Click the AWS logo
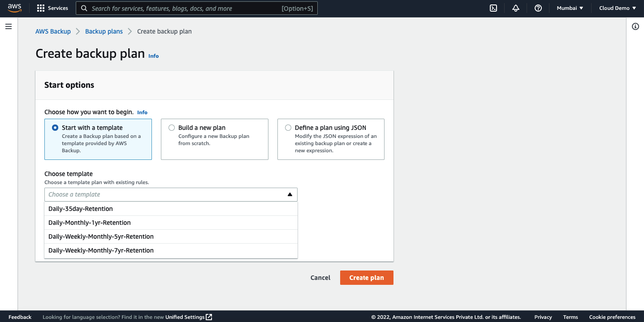This screenshot has width=644, height=322. [x=14, y=8]
